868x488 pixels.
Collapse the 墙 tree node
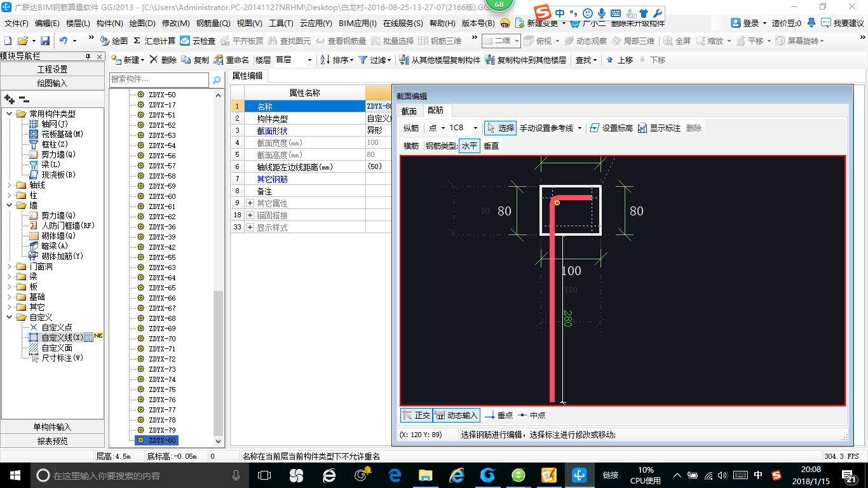click(x=9, y=205)
